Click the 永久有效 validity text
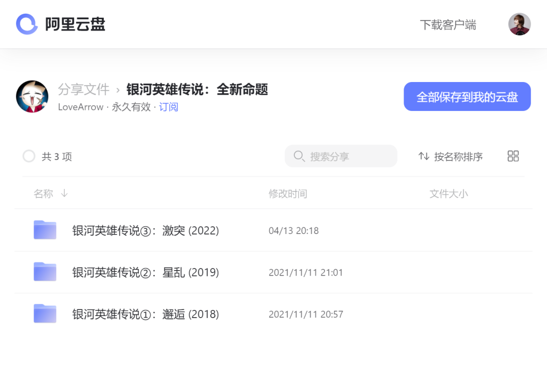The image size is (547, 392). click(x=131, y=107)
